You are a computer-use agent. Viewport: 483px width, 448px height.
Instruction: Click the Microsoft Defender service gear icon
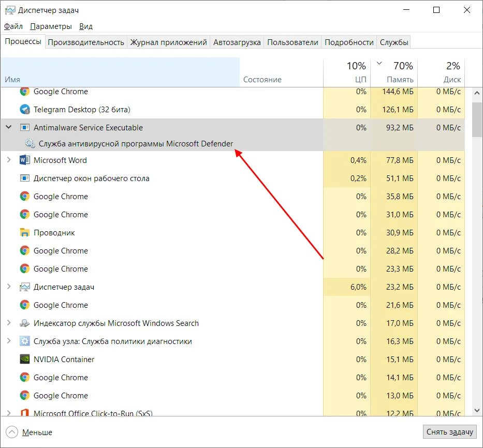30,144
